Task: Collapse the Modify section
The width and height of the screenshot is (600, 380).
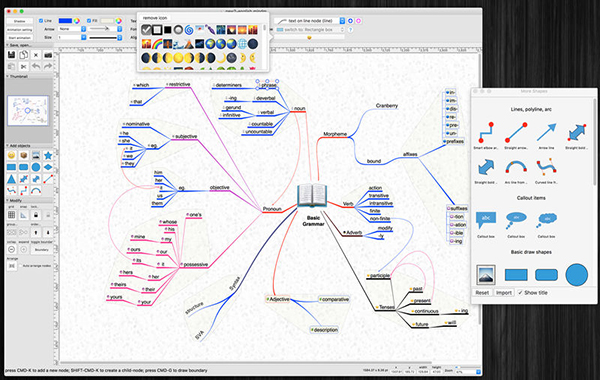Action: (x=8, y=200)
